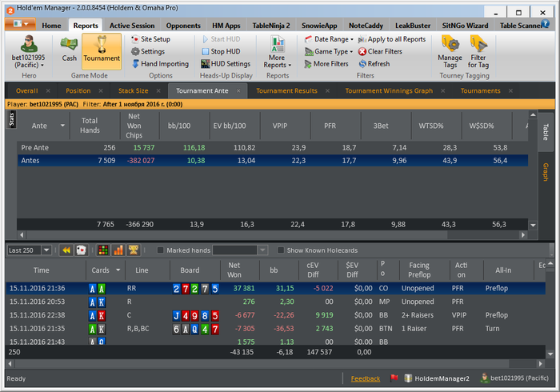The height and width of the screenshot is (392, 560).
Task: Click the HoldemManager2 database icon
Action: [408, 378]
